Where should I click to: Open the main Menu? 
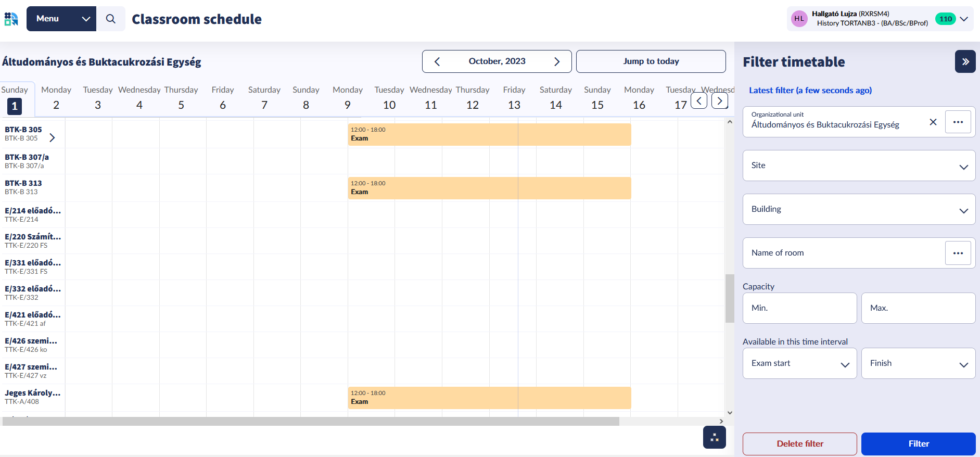pyautogui.click(x=61, y=19)
